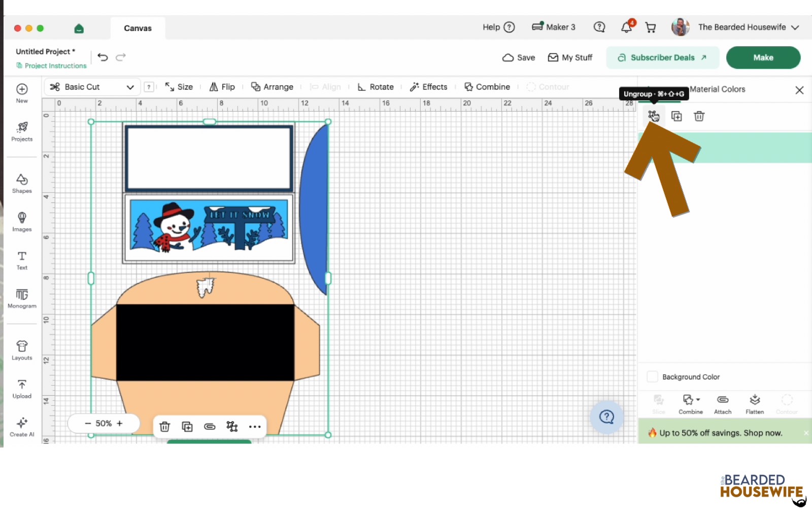Toggle the Background Color checkbox
The height and width of the screenshot is (516, 812).
tap(652, 376)
